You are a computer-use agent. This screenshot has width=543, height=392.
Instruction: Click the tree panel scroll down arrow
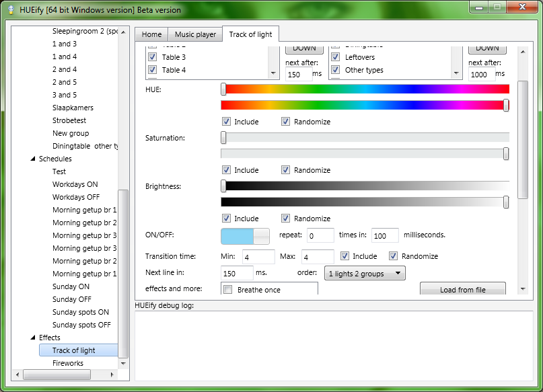[x=123, y=363]
